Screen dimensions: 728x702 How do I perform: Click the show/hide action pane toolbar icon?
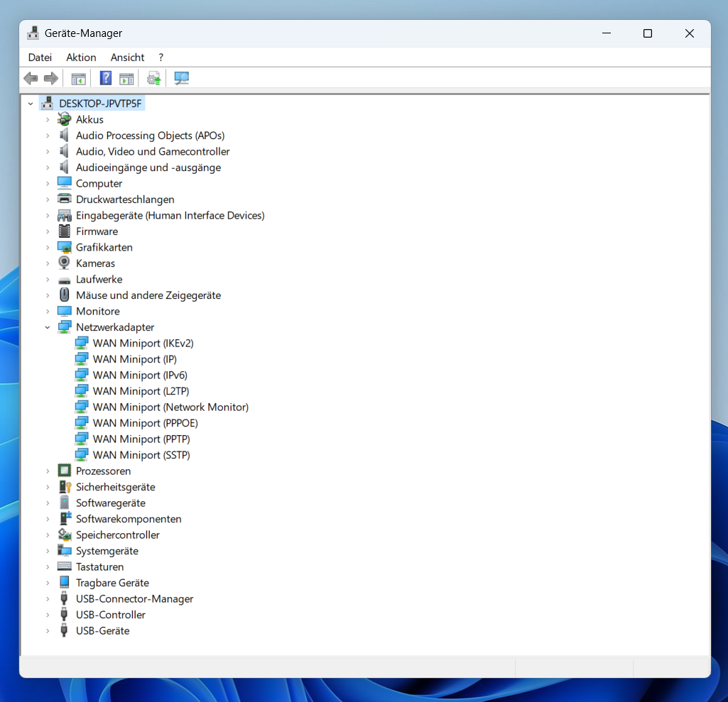[x=126, y=79]
